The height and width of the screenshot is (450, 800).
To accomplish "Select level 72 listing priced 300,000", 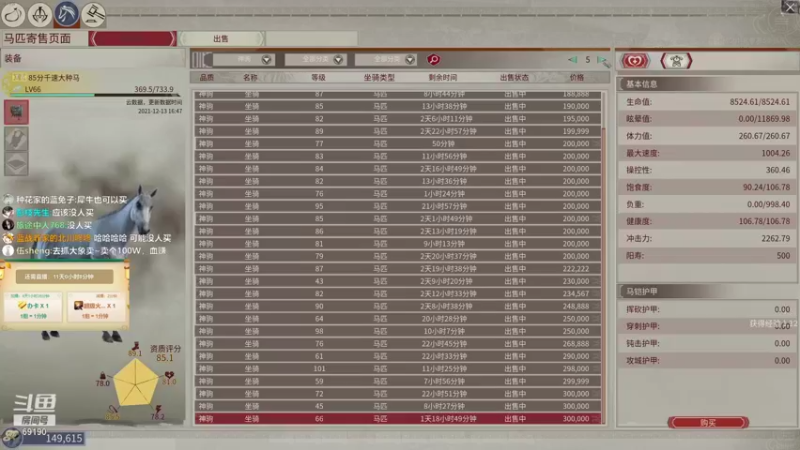I will point(398,394).
